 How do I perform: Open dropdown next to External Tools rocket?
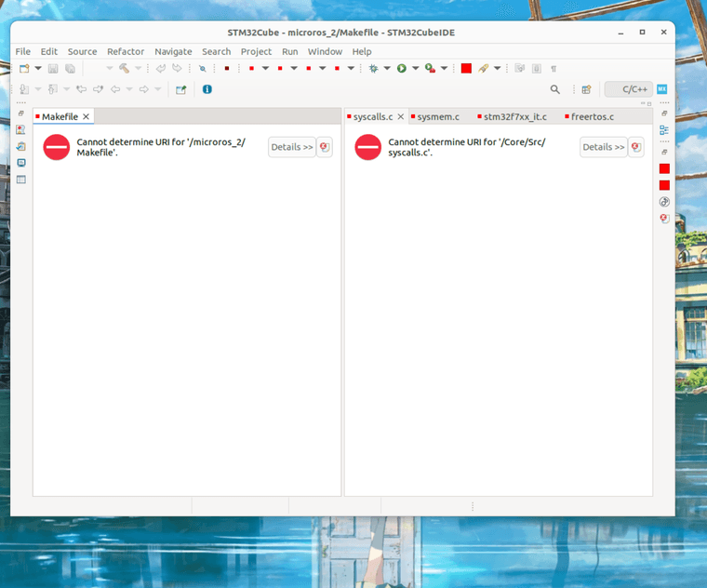point(498,69)
